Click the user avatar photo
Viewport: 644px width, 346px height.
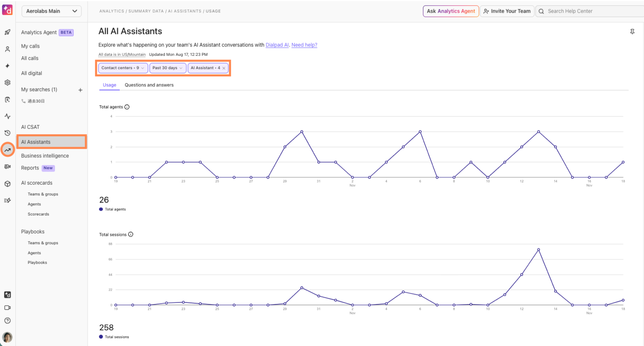[7, 337]
